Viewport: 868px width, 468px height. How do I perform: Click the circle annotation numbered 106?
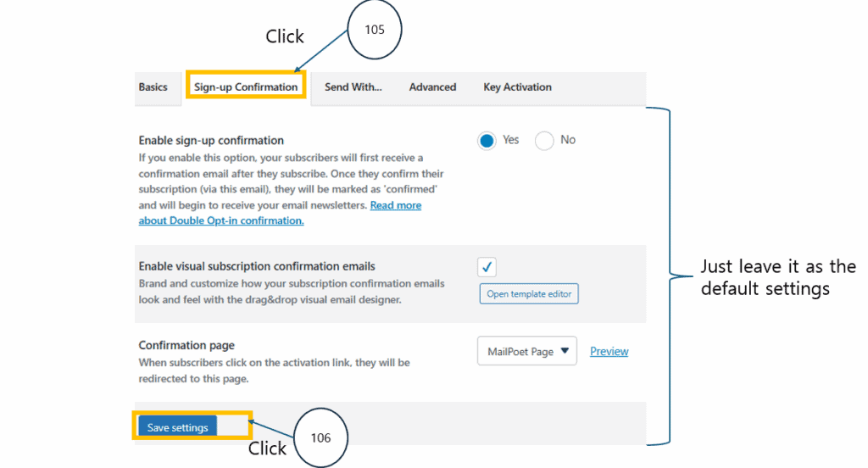coord(320,437)
